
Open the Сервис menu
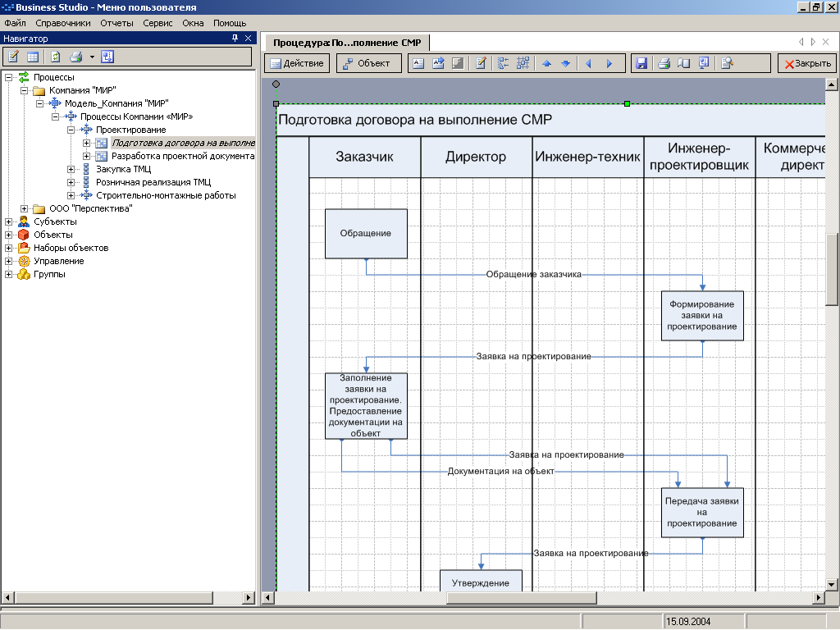(x=157, y=23)
